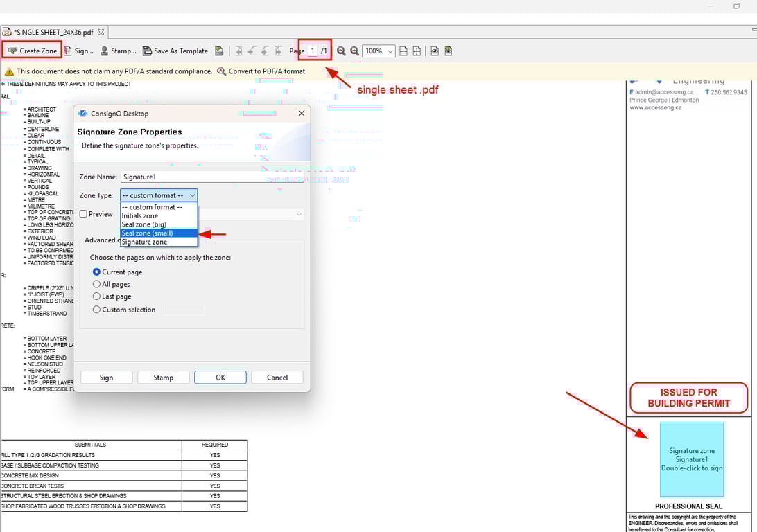Open the Stamp... tool in toolbar
Viewport: 757px width, 532px height.
(119, 51)
